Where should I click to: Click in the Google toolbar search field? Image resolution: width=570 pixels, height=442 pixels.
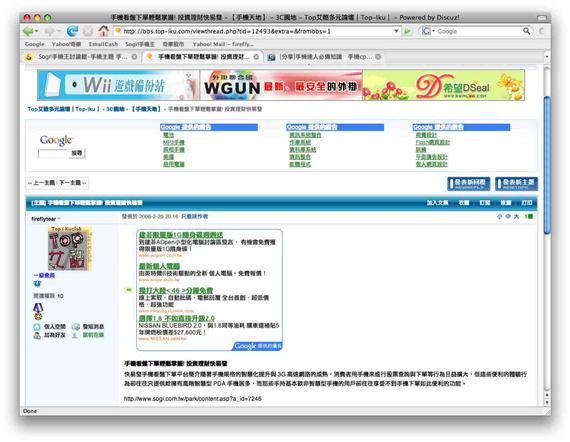point(479,31)
